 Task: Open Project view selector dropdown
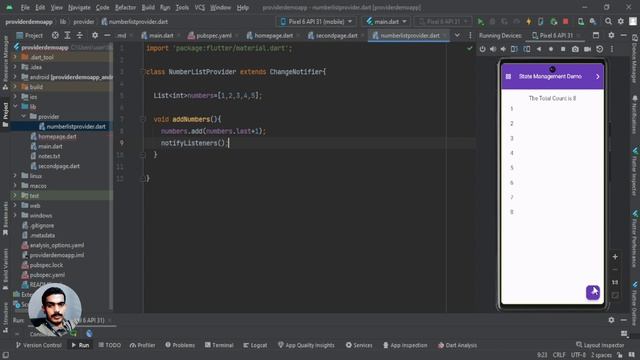pyautogui.click(x=30, y=36)
